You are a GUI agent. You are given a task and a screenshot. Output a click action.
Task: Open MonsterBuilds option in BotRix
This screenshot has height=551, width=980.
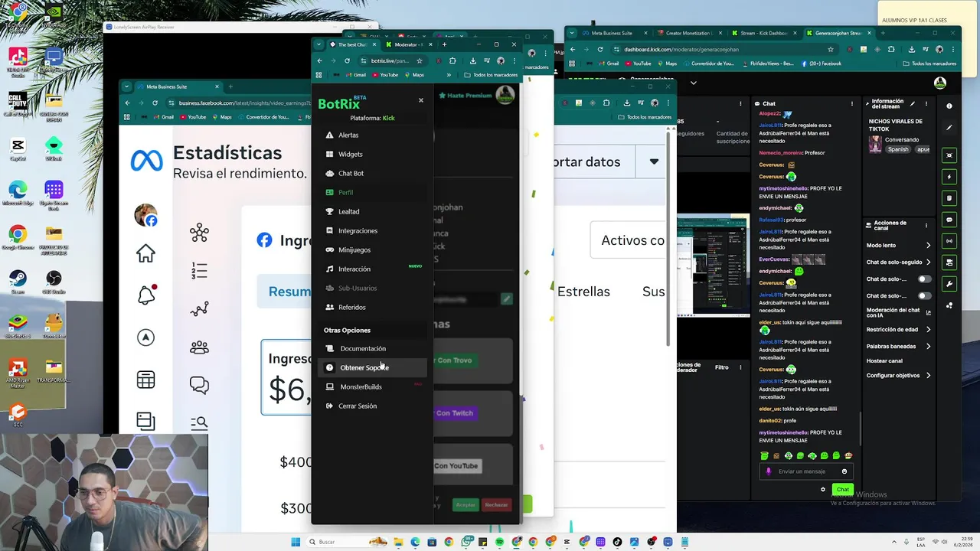point(372,386)
